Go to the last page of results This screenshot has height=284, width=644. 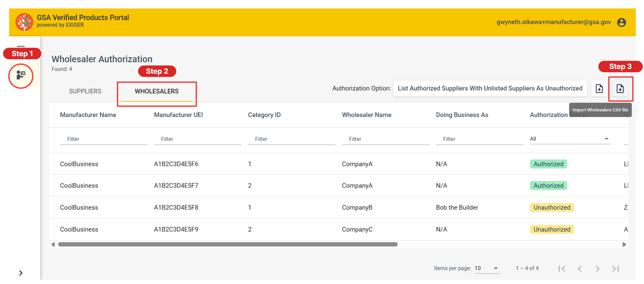click(615, 268)
